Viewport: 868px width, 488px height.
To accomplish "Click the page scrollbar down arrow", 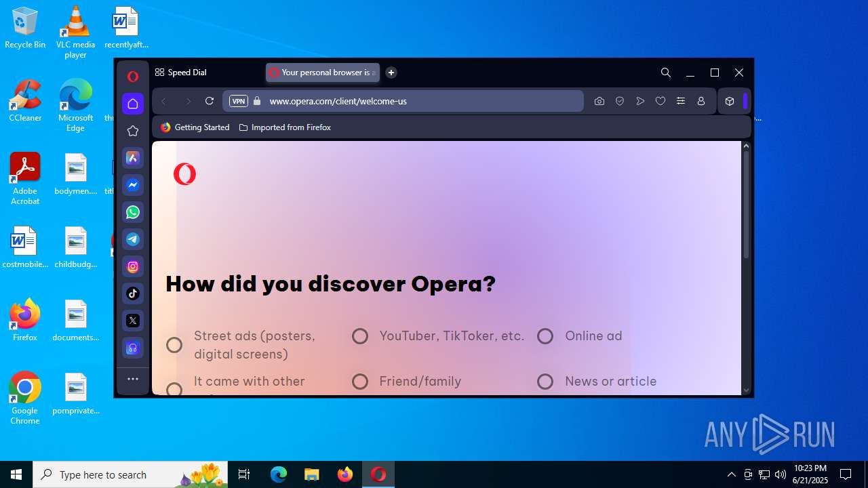I will click(x=746, y=390).
